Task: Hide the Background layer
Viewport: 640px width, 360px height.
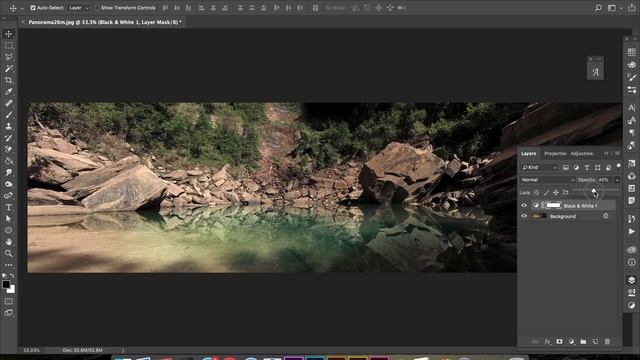Action: click(524, 216)
